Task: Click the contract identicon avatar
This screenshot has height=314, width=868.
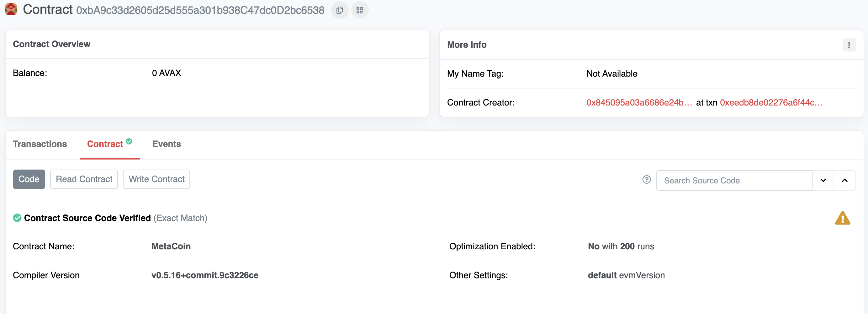Action: click(x=11, y=9)
